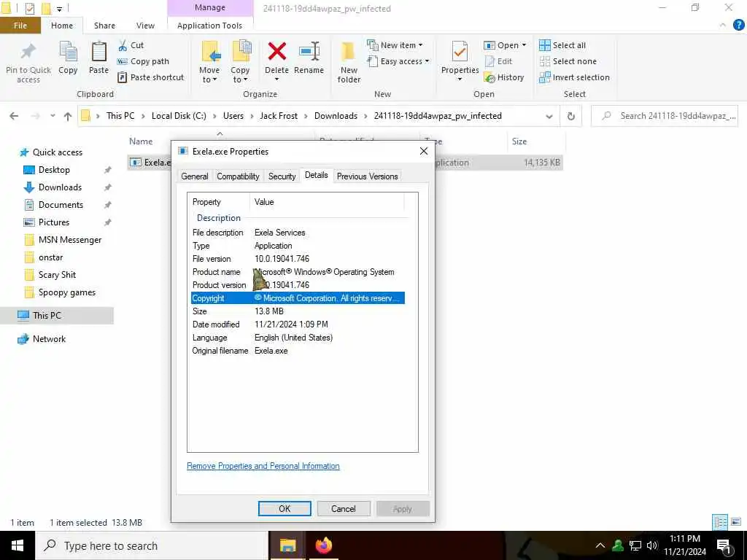Go back with the Back arrow
Viewport: 747px width, 560px height.
(14, 116)
